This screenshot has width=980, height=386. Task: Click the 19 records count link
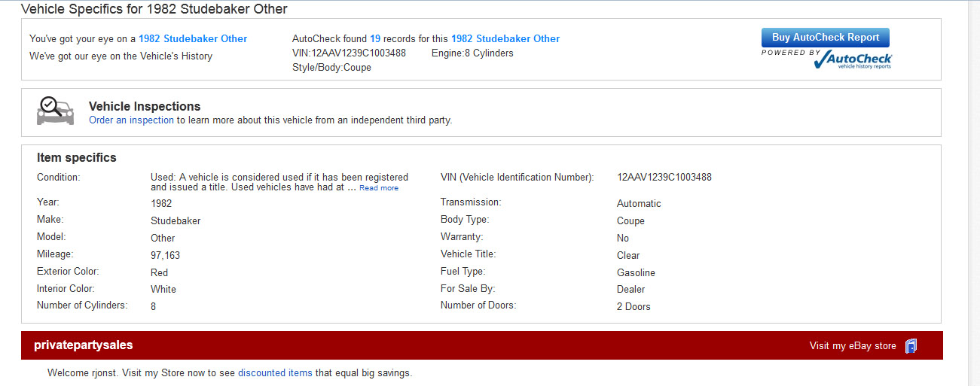point(375,38)
